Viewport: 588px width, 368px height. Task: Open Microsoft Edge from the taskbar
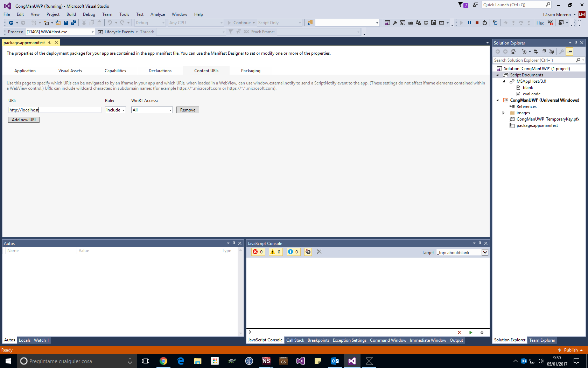pos(181,361)
